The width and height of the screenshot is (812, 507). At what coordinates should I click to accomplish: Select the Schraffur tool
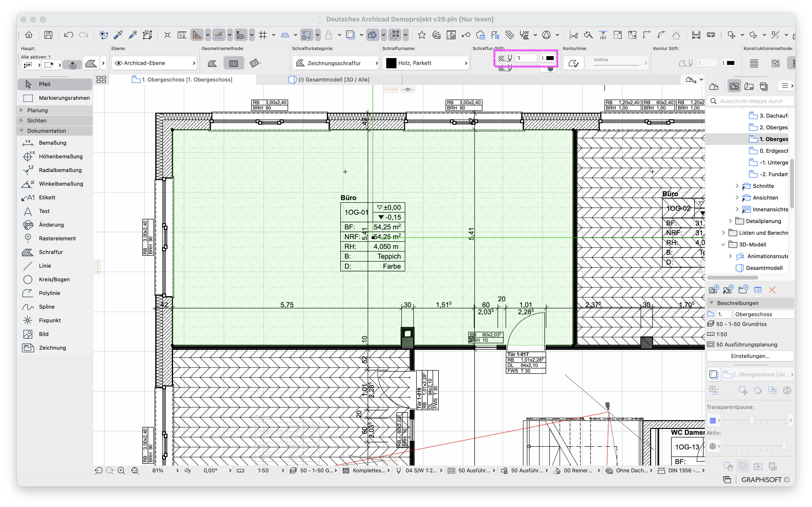(x=55, y=252)
